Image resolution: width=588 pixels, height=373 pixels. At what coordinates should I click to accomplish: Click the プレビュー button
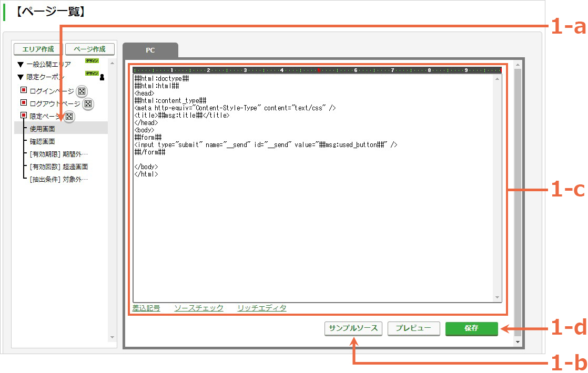(413, 328)
